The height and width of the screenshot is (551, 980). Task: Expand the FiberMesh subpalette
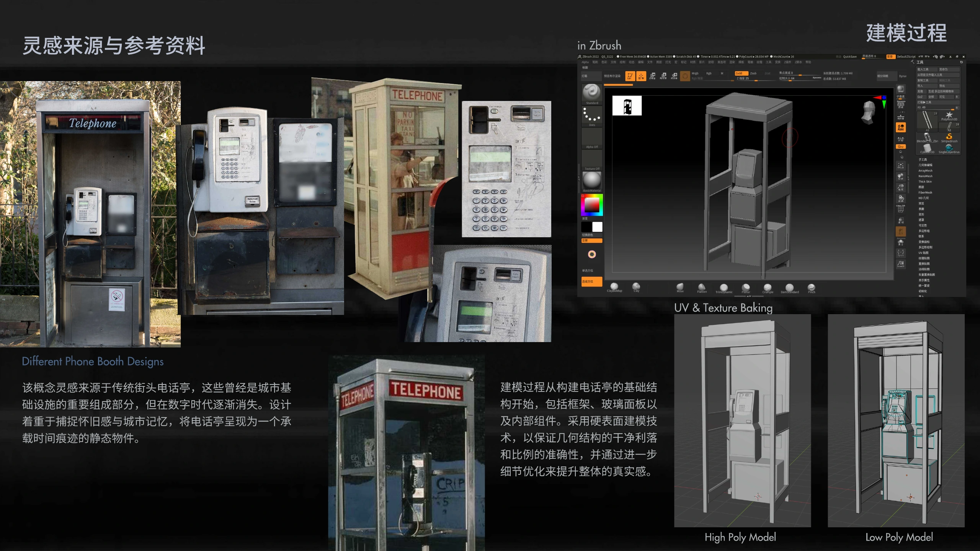(926, 192)
